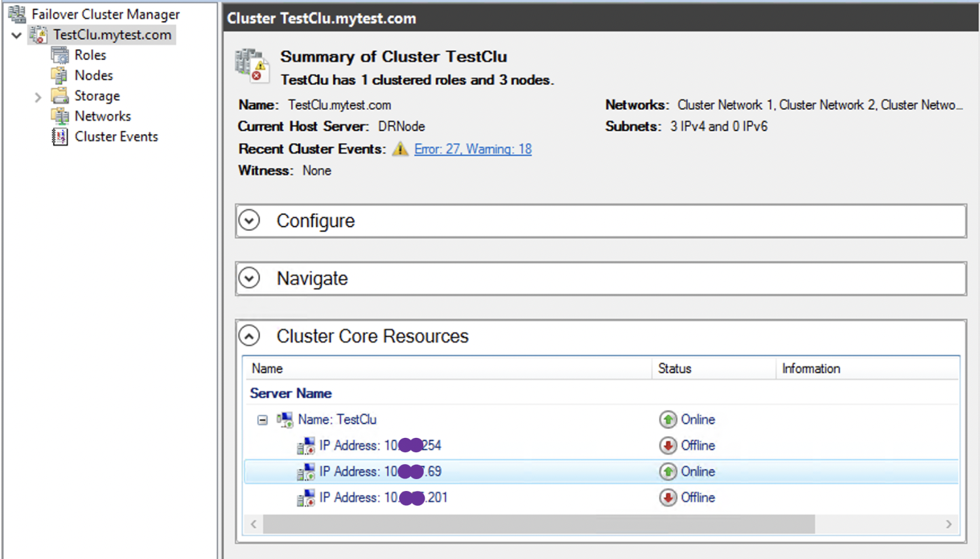Collapse the Name: TestClu resource entry
Image resolution: width=980 pixels, height=559 pixels.
pyautogui.click(x=263, y=420)
